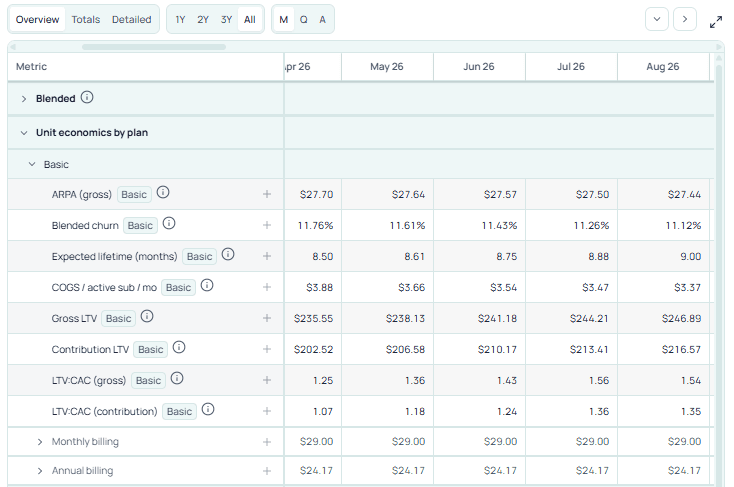734x487 pixels.
Task: Click the May 26 column header
Action: click(x=387, y=66)
